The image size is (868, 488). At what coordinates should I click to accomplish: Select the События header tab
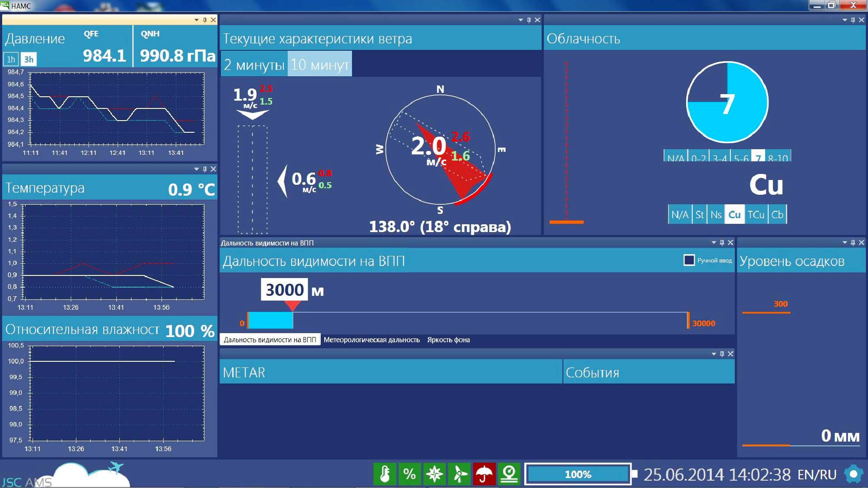[649, 372]
